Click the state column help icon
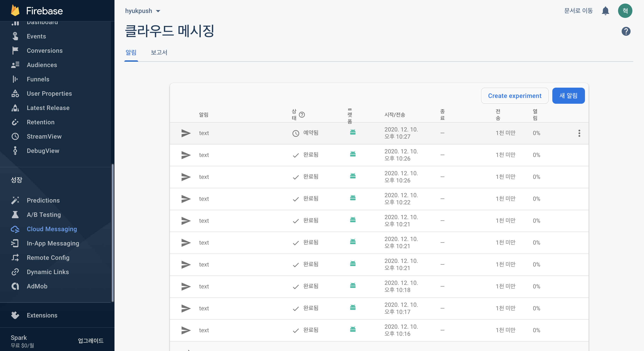 coord(302,115)
